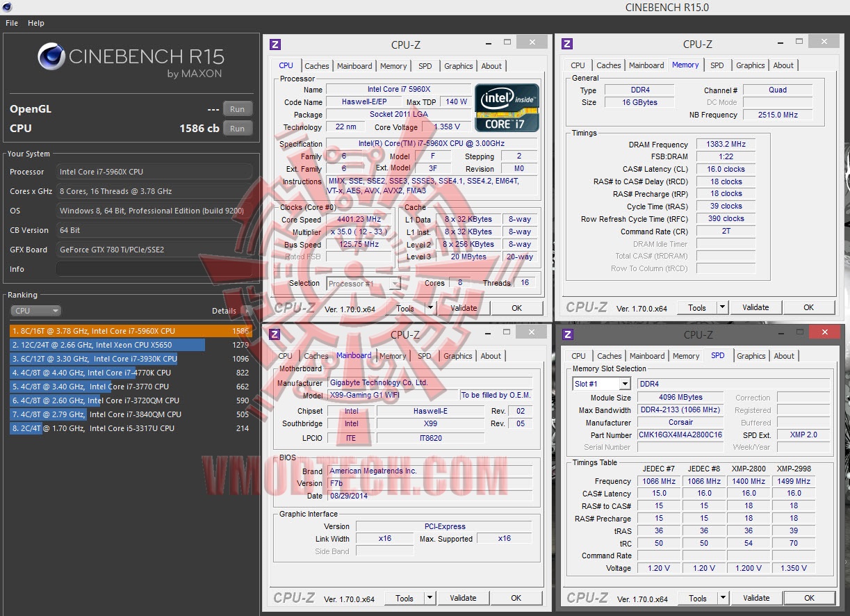Viewport: 850px width, 616px height.
Task: Switch to Memory tab in top-left CPU-Z window
Action: [x=393, y=66]
